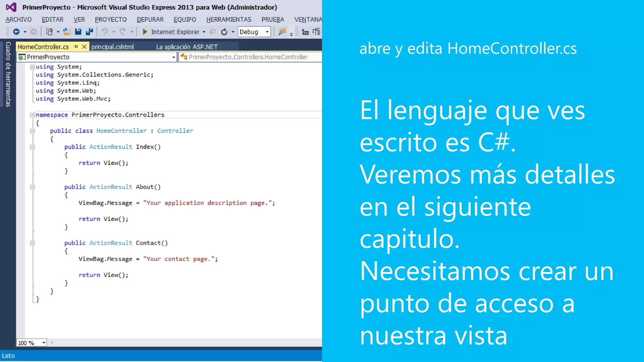Click the HomeController class icon in type dropdown
Viewport: 644px width, 362px height.
184,57
